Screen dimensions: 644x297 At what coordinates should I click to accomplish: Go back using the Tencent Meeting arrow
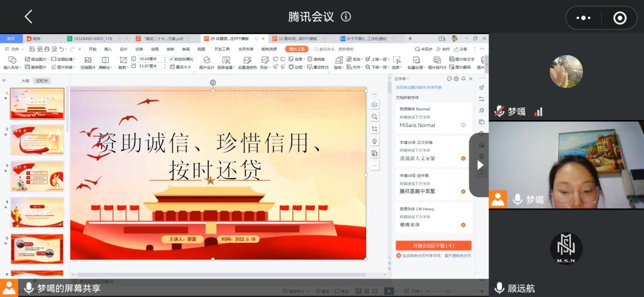pos(28,17)
